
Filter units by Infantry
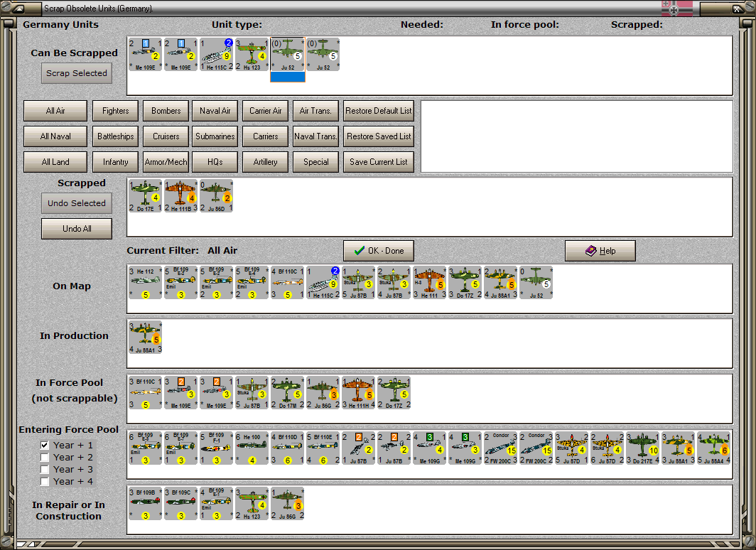click(116, 162)
